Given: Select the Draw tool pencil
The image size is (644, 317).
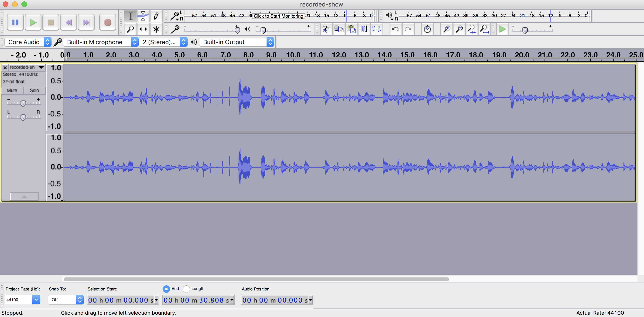Looking at the screenshot, I should point(156,16).
